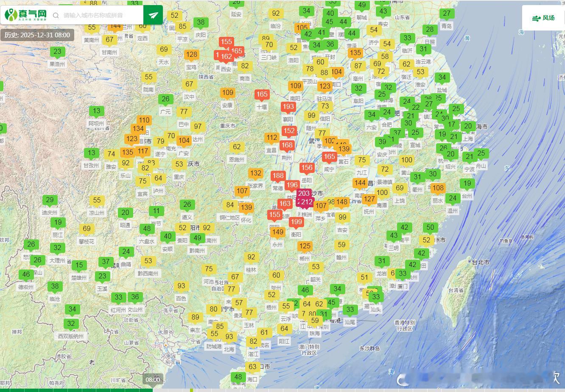This screenshot has height=392, width=565.
Task: Click Lijiang's green 19 AQI marker
Action: [x=59, y=222]
